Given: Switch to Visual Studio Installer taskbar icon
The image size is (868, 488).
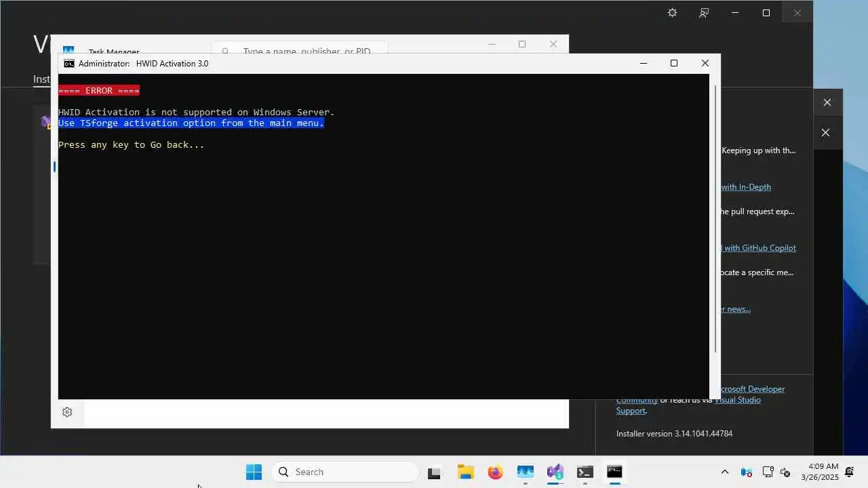Looking at the screenshot, I should point(555,472).
